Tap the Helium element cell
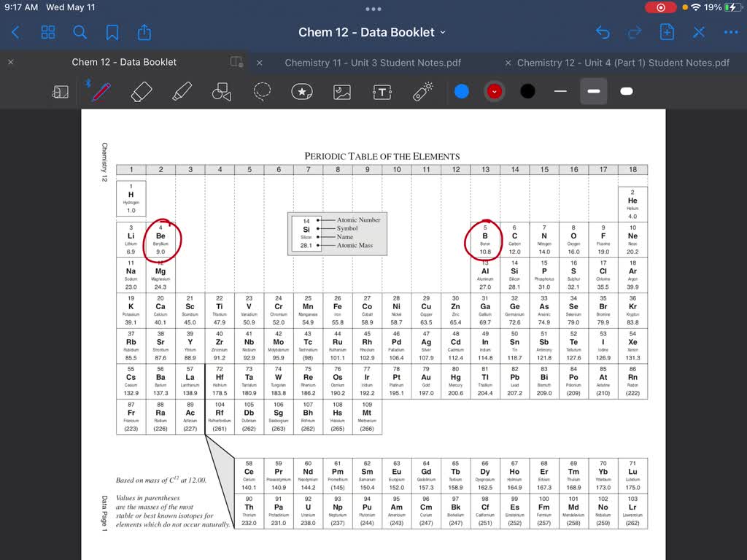747x560 pixels. click(x=632, y=204)
